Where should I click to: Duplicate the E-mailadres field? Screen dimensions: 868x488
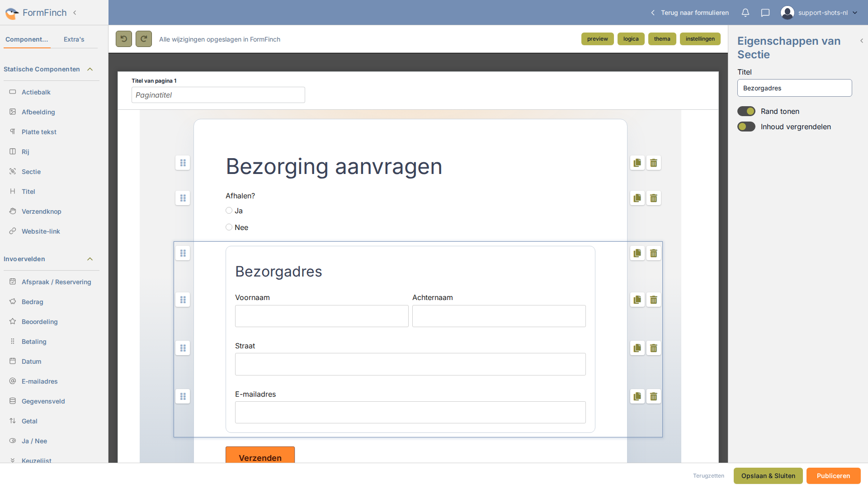[637, 396]
